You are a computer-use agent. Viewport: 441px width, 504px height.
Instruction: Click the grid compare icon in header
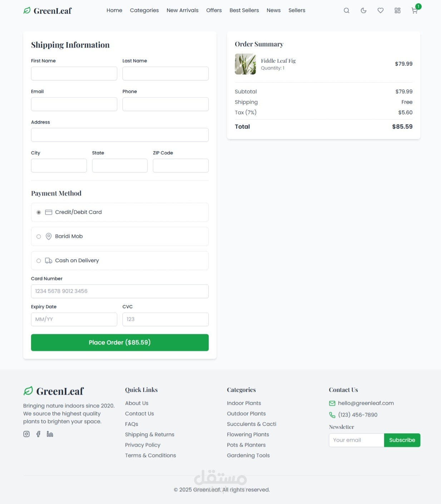(x=397, y=11)
